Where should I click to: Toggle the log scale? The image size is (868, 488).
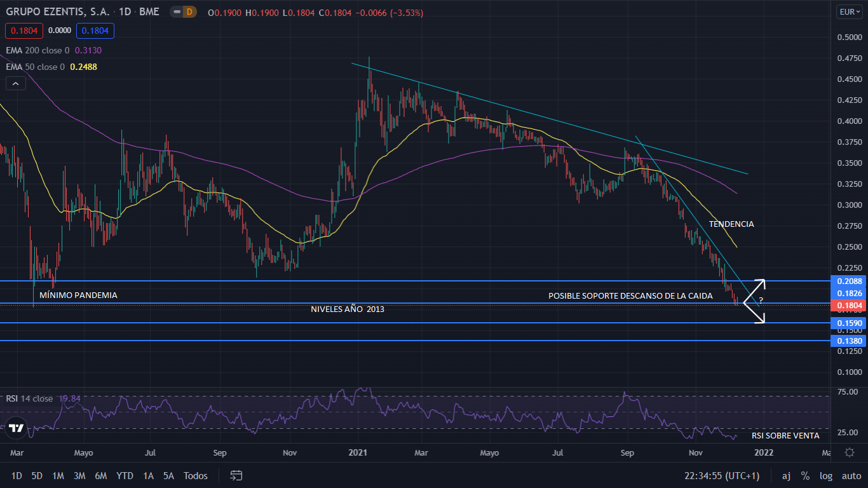click(x=825, y=475)
